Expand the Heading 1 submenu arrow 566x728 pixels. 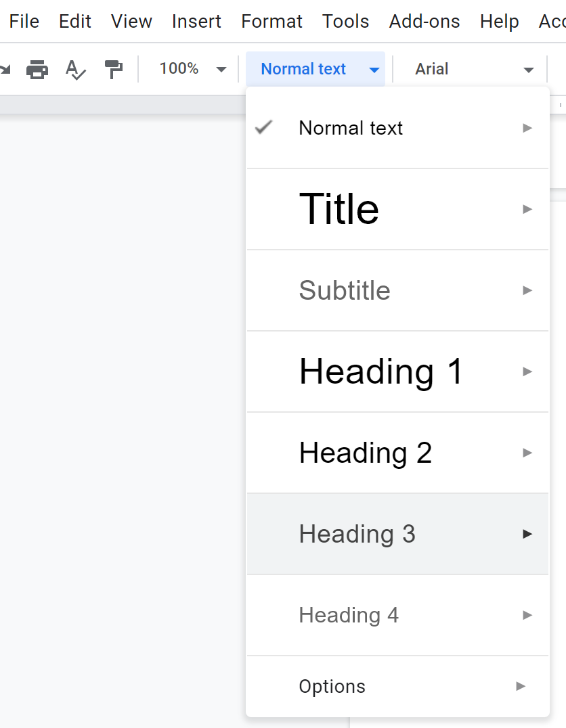click(x=527, y=371)
